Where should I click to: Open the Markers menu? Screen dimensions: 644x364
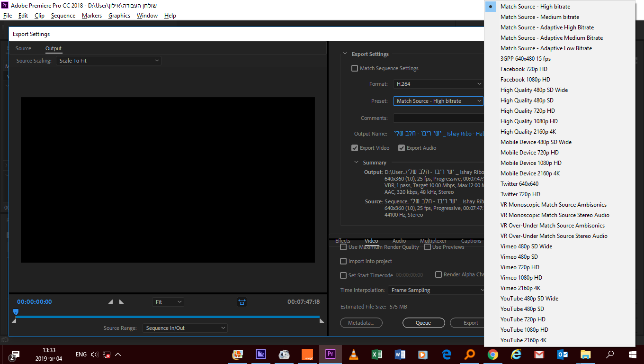point(92,16)
